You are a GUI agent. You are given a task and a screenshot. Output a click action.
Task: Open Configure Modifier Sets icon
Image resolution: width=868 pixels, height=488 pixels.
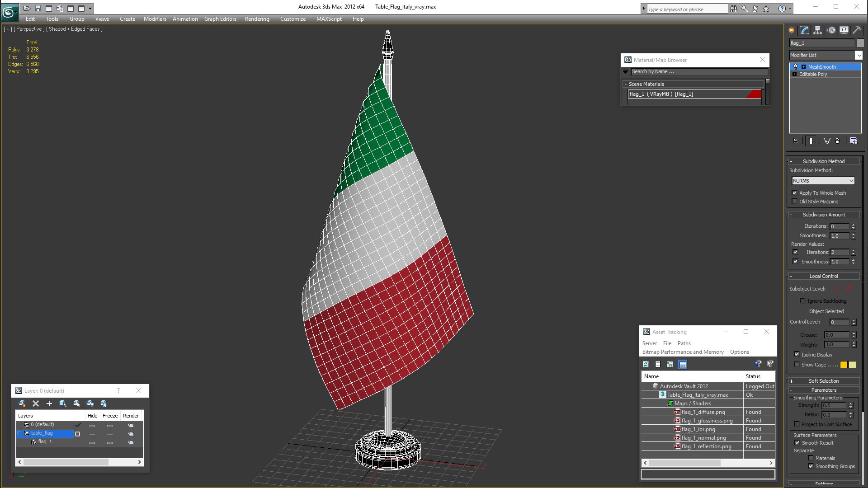tap(854, 141)
